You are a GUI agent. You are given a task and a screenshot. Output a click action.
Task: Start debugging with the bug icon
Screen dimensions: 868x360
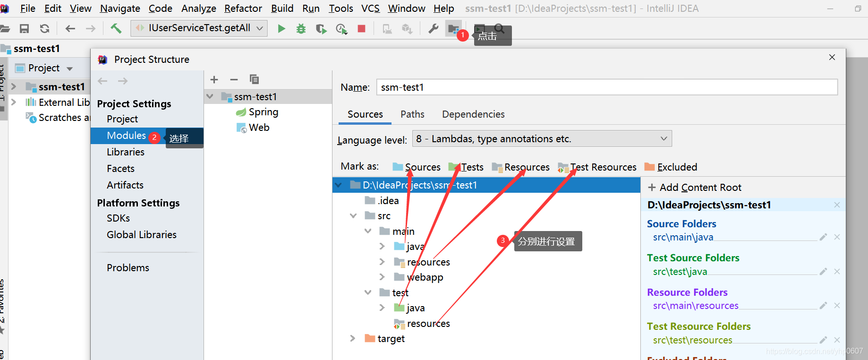pos(301,29)
